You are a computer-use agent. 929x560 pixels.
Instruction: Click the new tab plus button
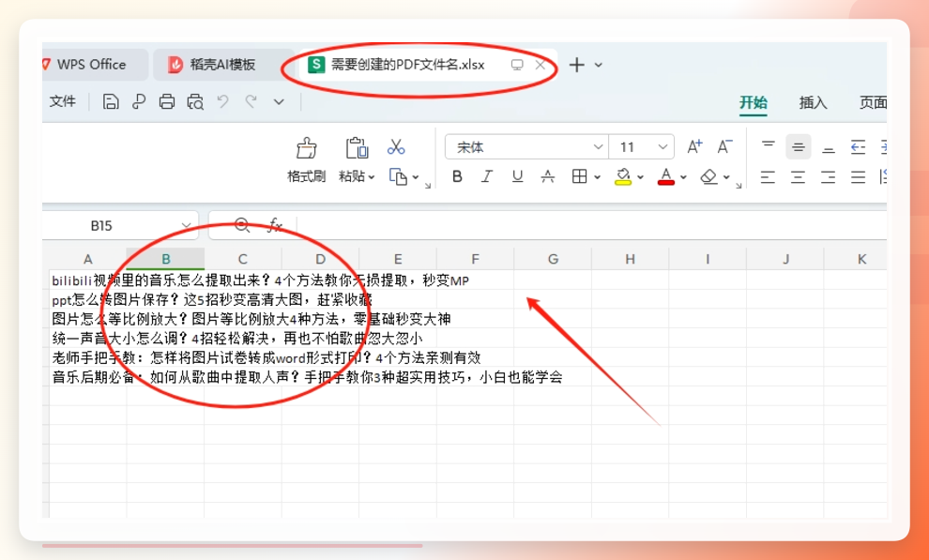click(576, 65)
